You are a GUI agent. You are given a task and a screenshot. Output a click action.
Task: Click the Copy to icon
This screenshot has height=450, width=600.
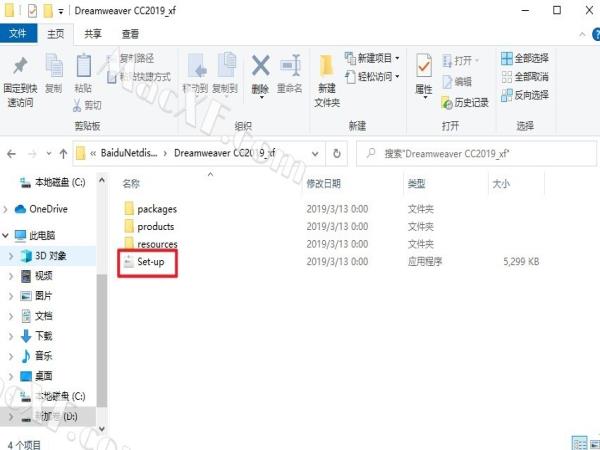(x=227, y=65)
